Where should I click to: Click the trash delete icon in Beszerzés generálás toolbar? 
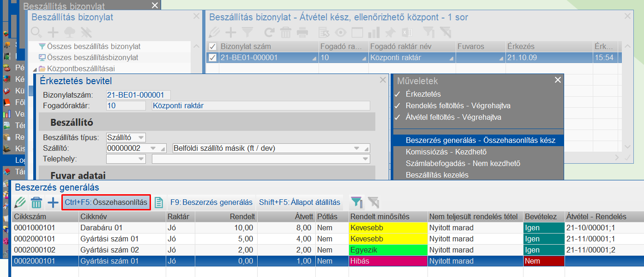click(36, 203)
